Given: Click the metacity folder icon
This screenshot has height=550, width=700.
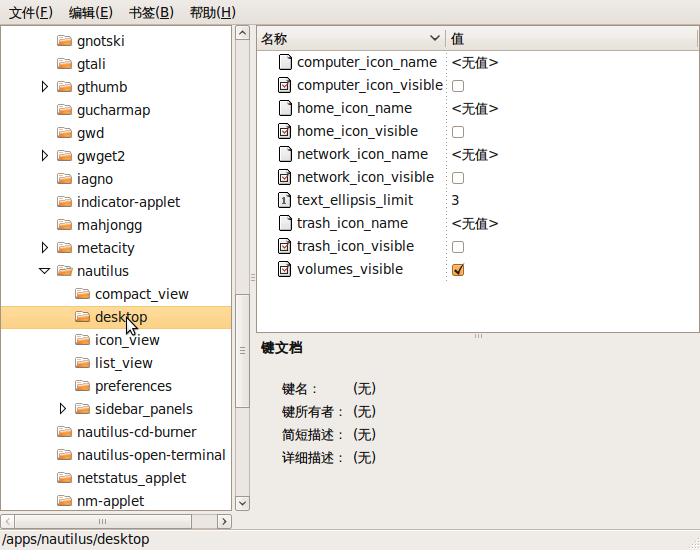Looking at the screenshot, I should (x=65, y=248).
